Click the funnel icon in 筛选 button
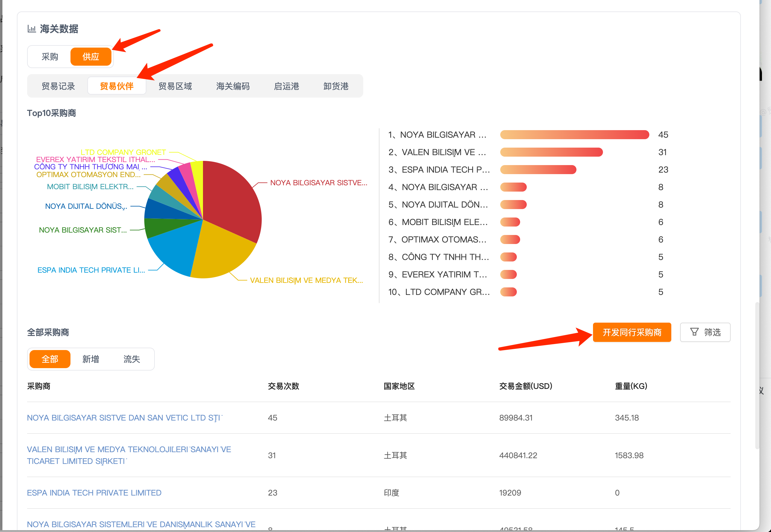This screenshot has height=532, width=771. click(x=695, y=332)
